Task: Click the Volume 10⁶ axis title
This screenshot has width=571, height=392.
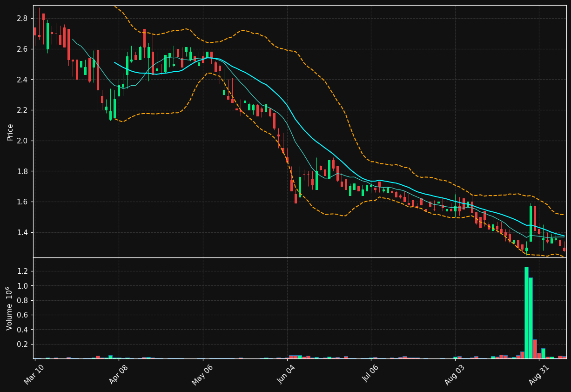Action: click(x=9, y=308)
